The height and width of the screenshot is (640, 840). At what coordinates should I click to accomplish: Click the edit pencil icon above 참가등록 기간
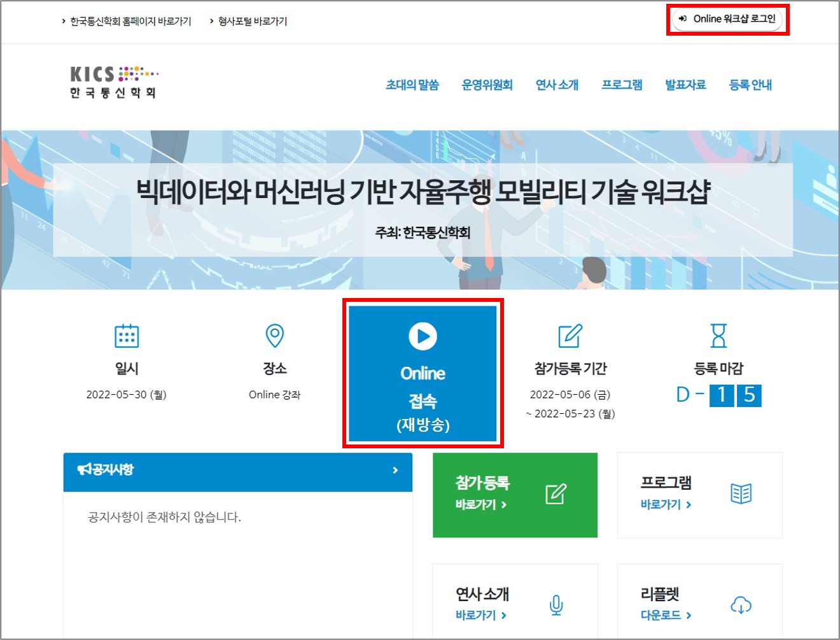tap(570, 336)
